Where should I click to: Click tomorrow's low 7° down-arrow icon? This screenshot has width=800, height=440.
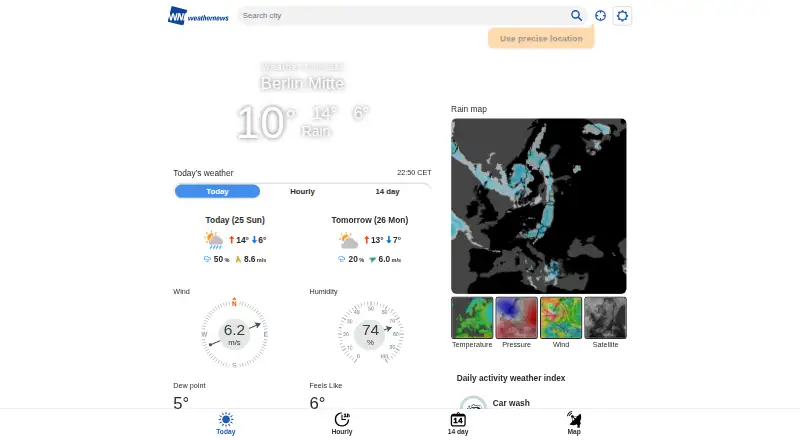click(x=389, y=239)
